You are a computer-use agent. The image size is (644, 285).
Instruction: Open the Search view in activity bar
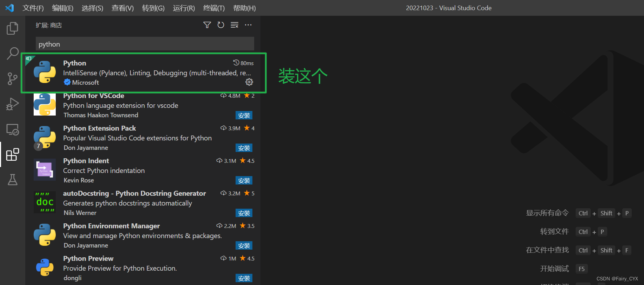point(13,54)
